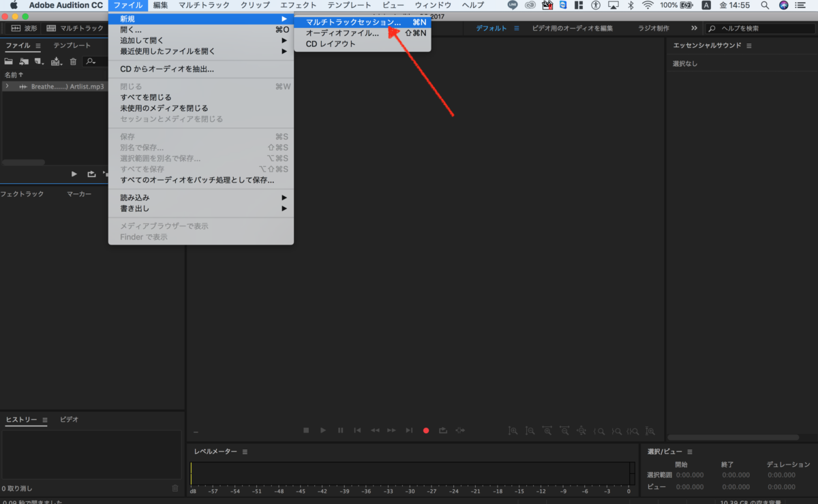The width and height of the screenshot is (818, 504).
Task: Click the transport Play button
Action: coord(323,430)
